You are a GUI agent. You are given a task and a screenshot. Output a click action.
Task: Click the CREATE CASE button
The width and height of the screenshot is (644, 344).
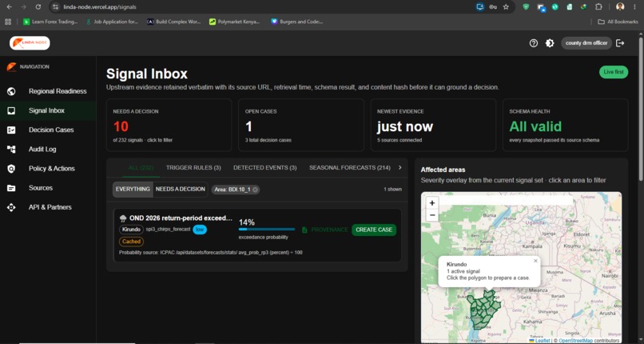click(374, 230)
